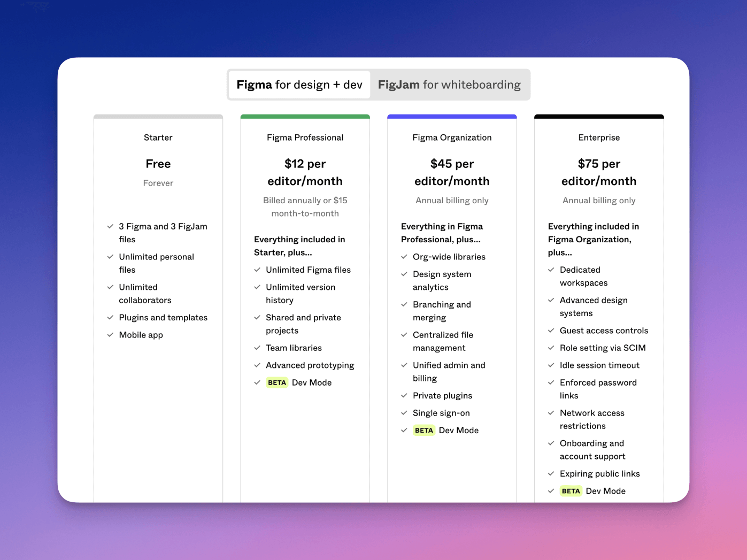
Task: Click the green bar atop Figma Professional card
Action: point(305,116)
